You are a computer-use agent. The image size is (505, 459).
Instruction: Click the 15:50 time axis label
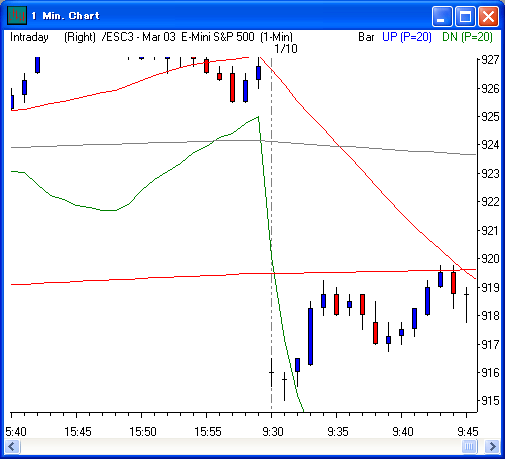coord(143,432)
